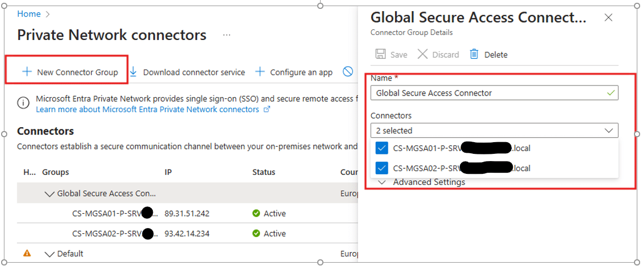Click the info icon in the banner
The height and width of the screenshot is (266, 644).
pyautogui.click(x=23, y=103)
